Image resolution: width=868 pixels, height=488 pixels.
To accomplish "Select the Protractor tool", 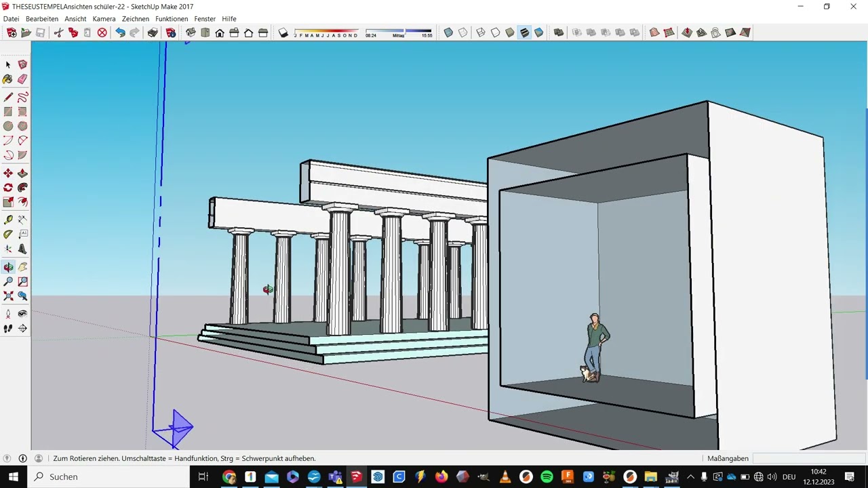I will [x=8, y=235].
